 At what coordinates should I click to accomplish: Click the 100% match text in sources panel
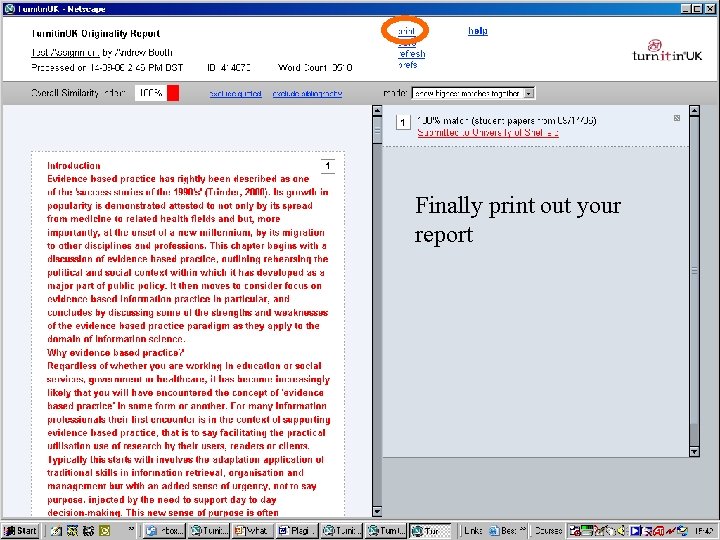point(507,121)
